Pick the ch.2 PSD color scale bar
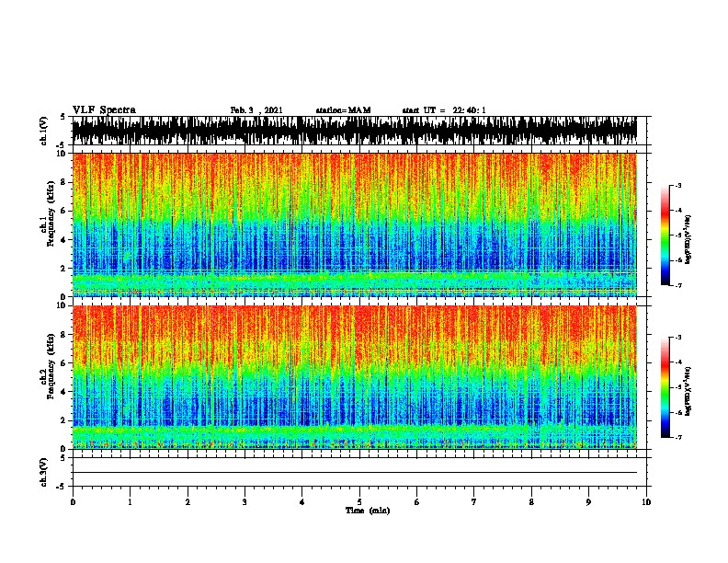This screenshot has height=563, width=728. tap(665, 387)
